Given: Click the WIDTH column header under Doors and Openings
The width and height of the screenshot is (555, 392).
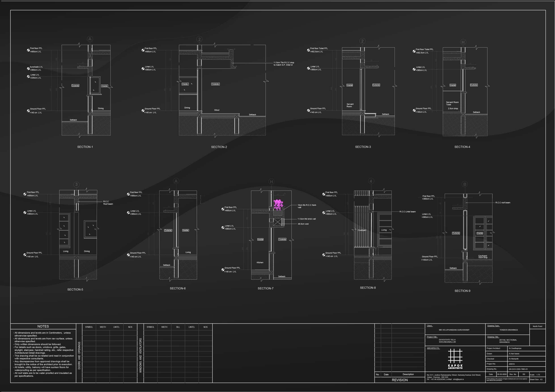Looking at the screenshot, I should (103, 327).
